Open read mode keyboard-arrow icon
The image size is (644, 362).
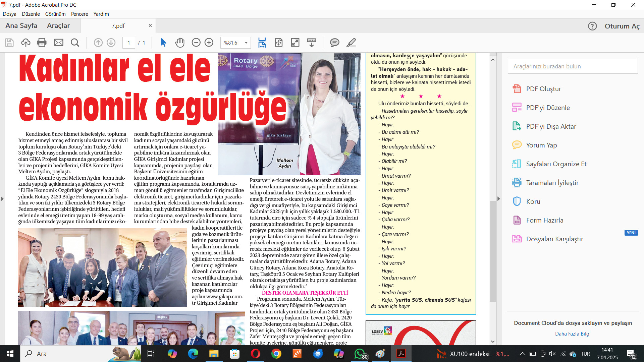click(312, 43)
